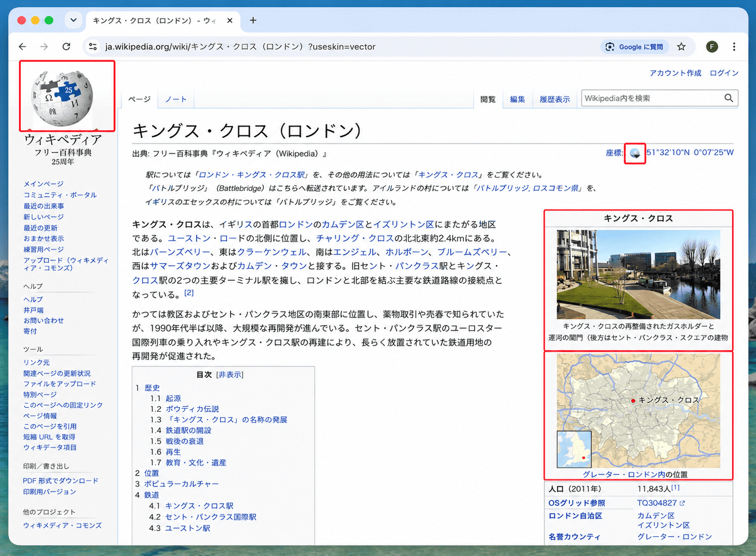Viewport: 756px width, 556px height.
Task: Open ウィキメディア・コモンズ project link
Action: pos(63,526)
